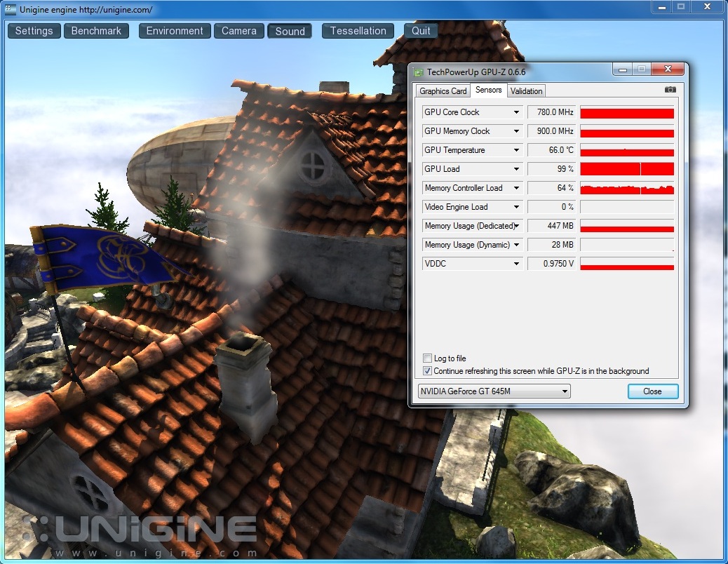This screenshot has height=564, width=728.
Task: Toggle the Sound button in Unigine
Action: (x=290, y=31)
